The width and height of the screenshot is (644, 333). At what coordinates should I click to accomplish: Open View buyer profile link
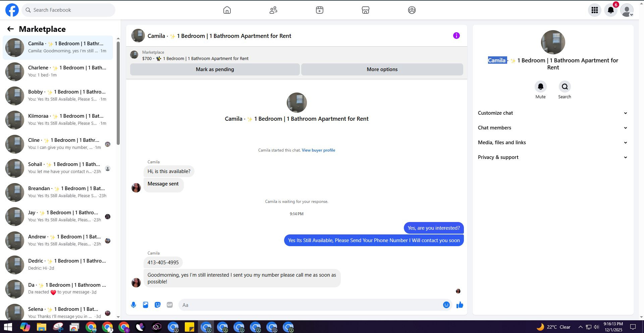click(x=318, y=150)
